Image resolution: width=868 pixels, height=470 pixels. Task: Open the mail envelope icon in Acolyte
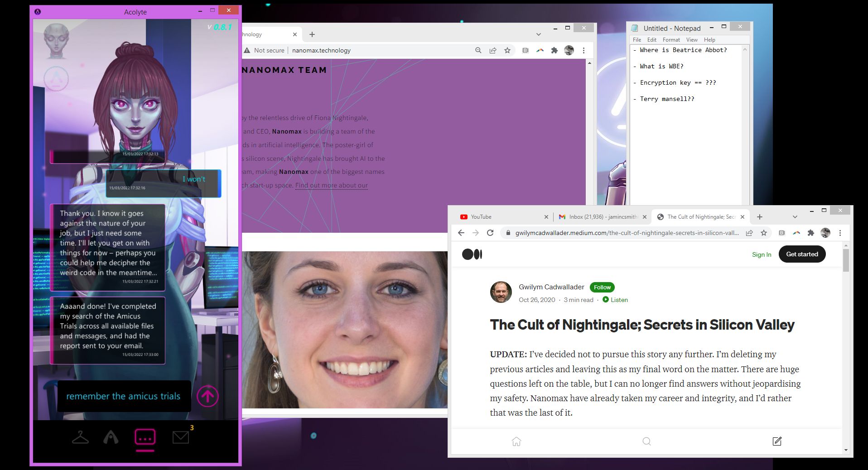pyautogui.click(x=181, y=437)
